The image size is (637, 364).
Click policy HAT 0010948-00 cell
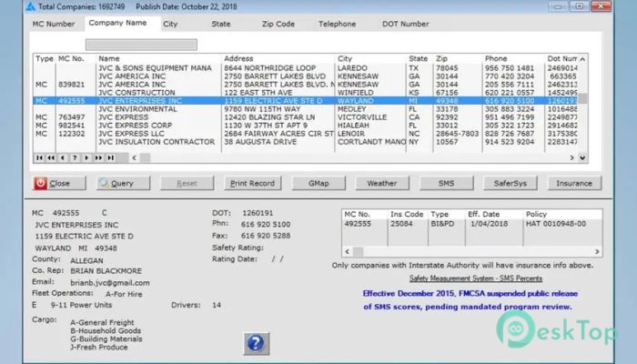(x=556, y=224)
